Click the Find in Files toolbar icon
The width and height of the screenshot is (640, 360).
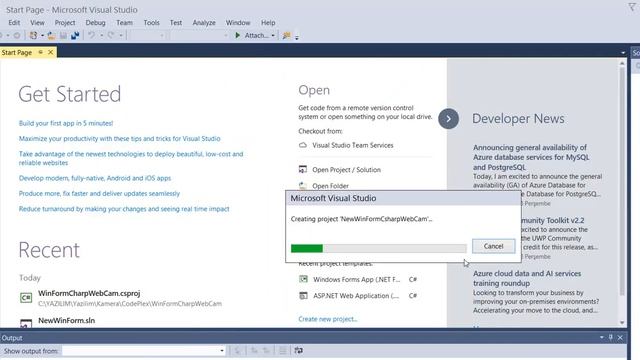287,36
